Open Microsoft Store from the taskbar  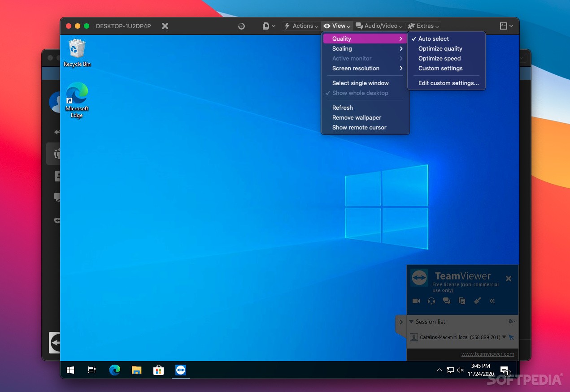158,370
